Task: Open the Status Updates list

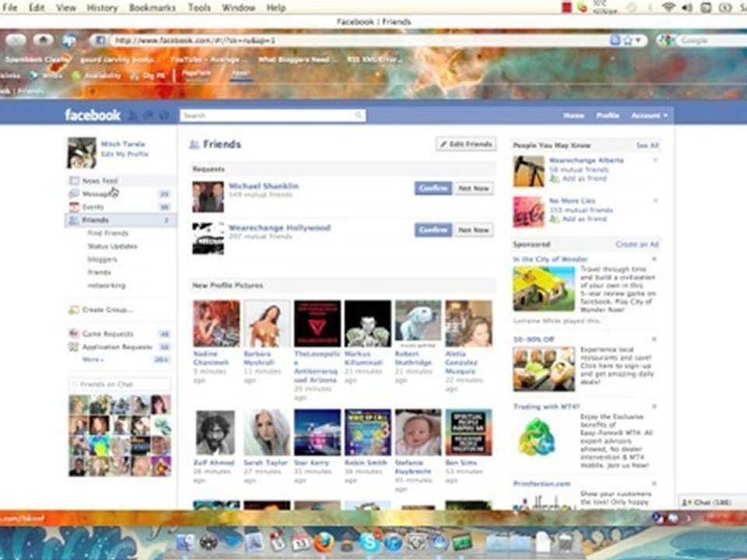Action: click(x=112, y=247)
